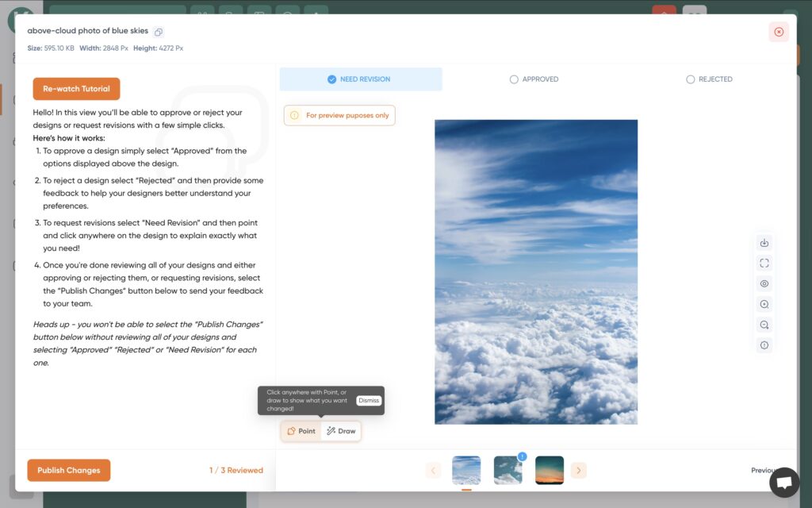
Task: Go to previous thumbnails with left chevron
Action: pos(434,471)
